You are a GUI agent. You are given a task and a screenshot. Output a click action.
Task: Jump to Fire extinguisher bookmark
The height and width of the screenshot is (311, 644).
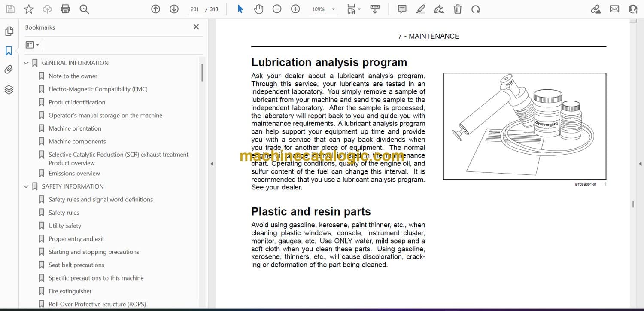[x=70, y=291]
